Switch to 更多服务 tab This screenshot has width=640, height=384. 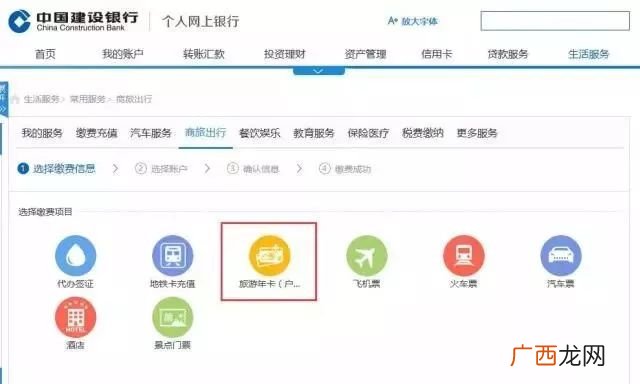(477, 133)
